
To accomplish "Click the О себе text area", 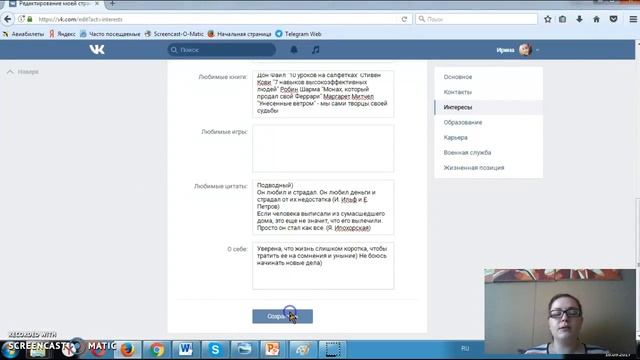I will pyautogui.click(x=323, y=266).
